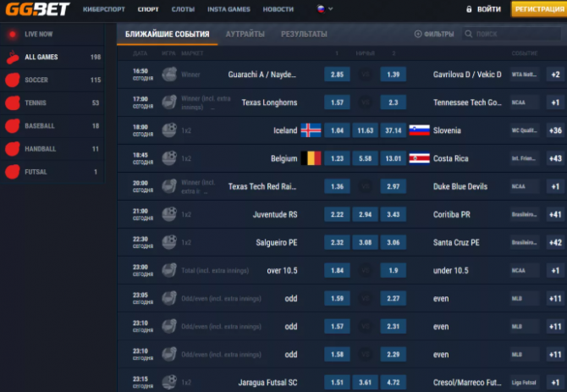Click the Регистрация button

[x=539, y=9]
